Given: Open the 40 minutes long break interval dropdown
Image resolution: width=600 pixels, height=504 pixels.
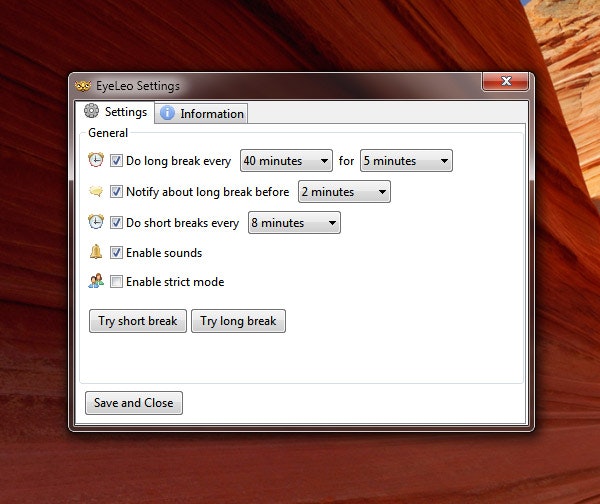Looking at the screenshot, I should 286,160.
